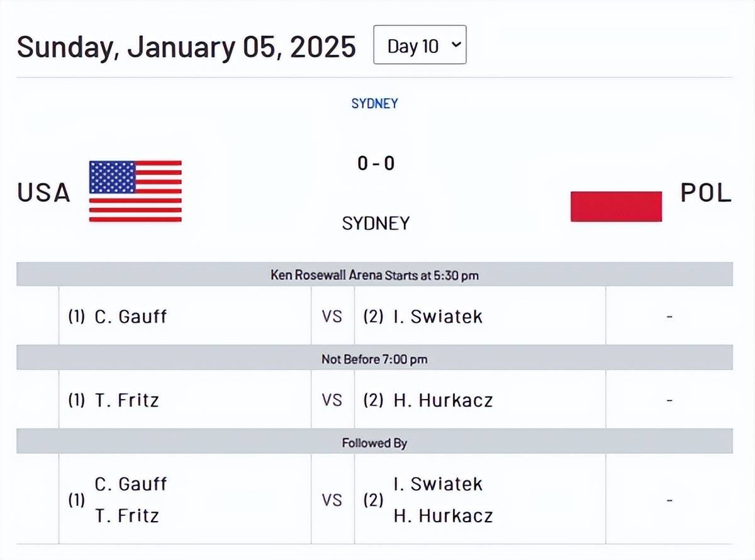Click the Followed By header bar
The image size is (755, 560).
[x=374, y=443]
